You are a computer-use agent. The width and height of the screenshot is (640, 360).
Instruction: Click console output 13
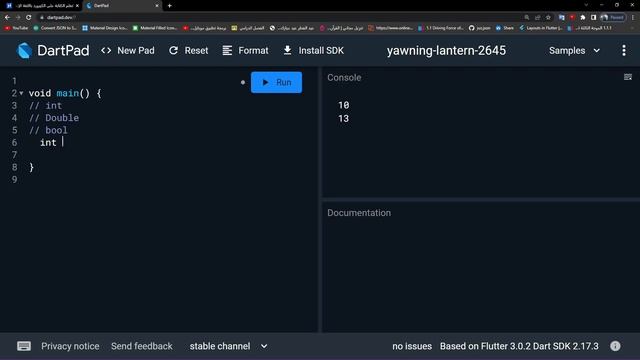(x=344, y=118)
